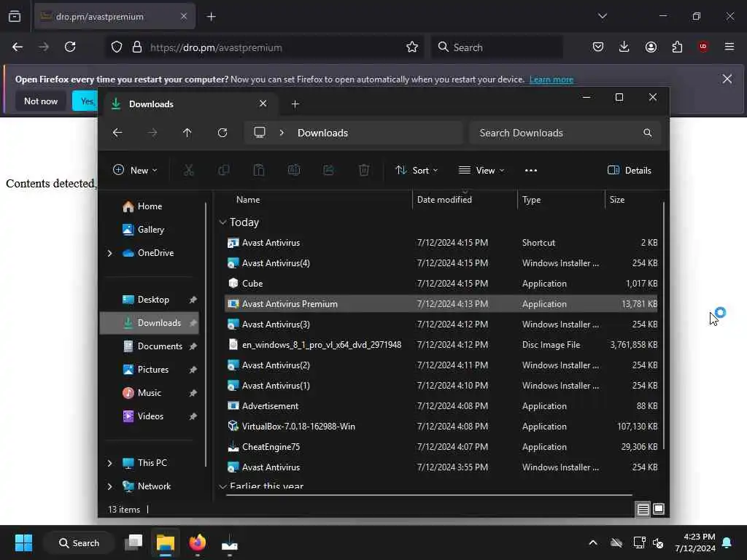Click the horizontal scrollbar below the file list
The image size is (747, 560).
click(x=429, y=495)
